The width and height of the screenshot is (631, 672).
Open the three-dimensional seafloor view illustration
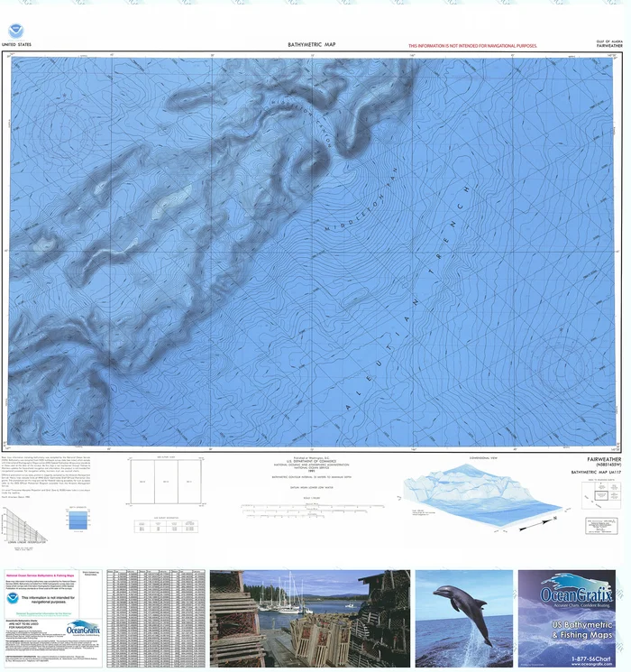tap(483, 495)
